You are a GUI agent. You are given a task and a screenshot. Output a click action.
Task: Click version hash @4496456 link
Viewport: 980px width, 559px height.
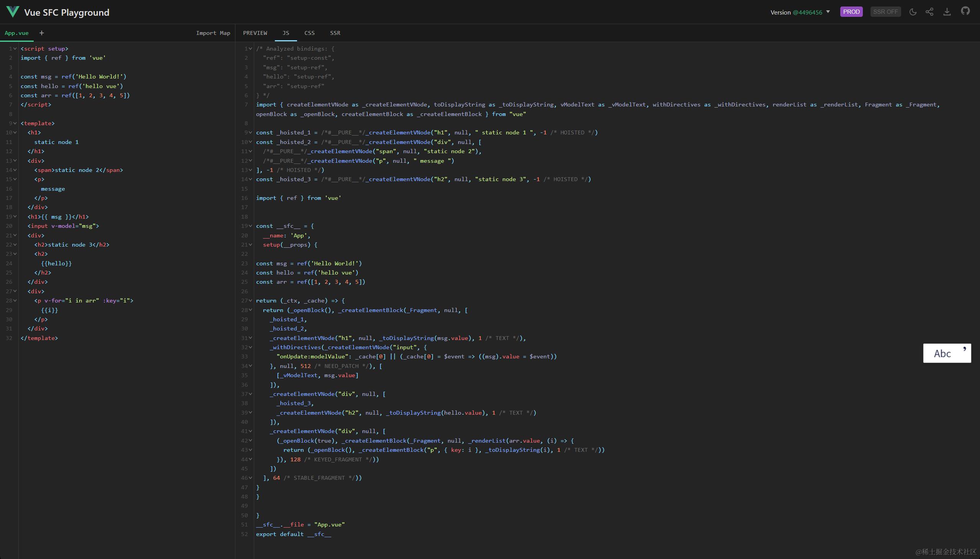[x=807, y=12]
